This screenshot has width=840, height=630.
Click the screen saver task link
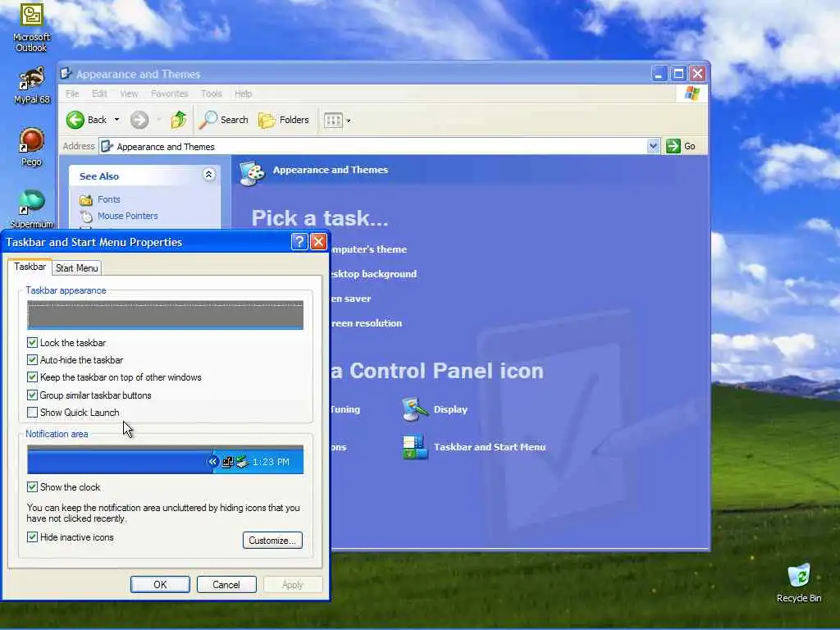coord(351,299)
